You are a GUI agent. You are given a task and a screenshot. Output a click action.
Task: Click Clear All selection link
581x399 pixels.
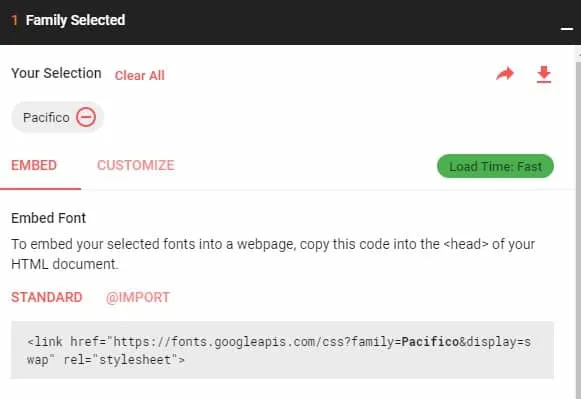coord(140,76)
